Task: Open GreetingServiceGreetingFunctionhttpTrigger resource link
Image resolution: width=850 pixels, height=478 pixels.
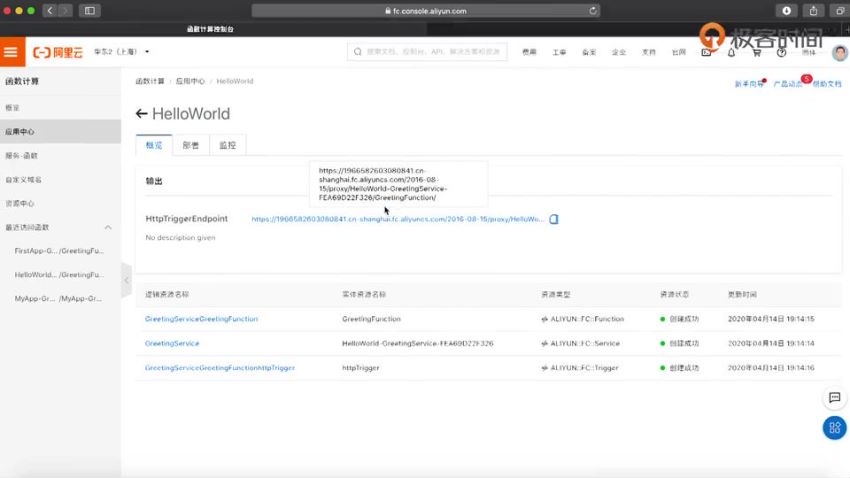Action: [220, 368]
